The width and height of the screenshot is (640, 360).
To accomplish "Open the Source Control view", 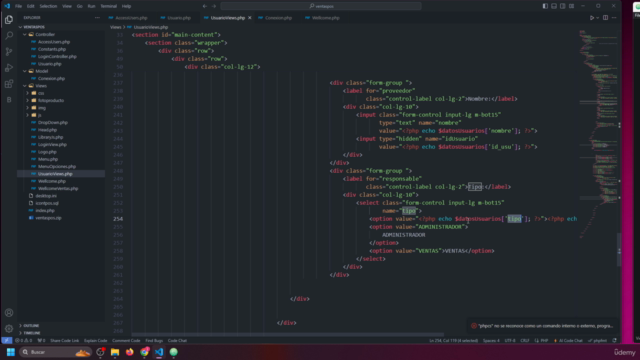I will 9,51.
